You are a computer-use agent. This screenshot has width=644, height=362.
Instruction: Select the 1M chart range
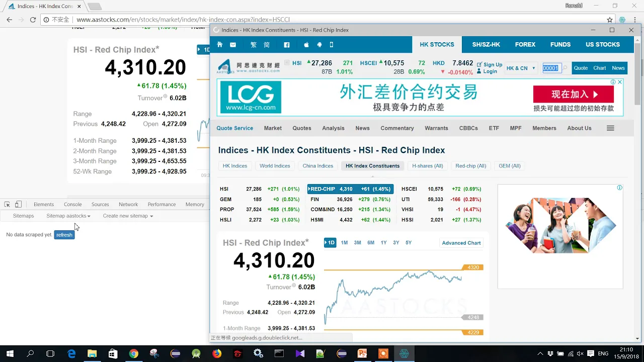click(344, 243)
